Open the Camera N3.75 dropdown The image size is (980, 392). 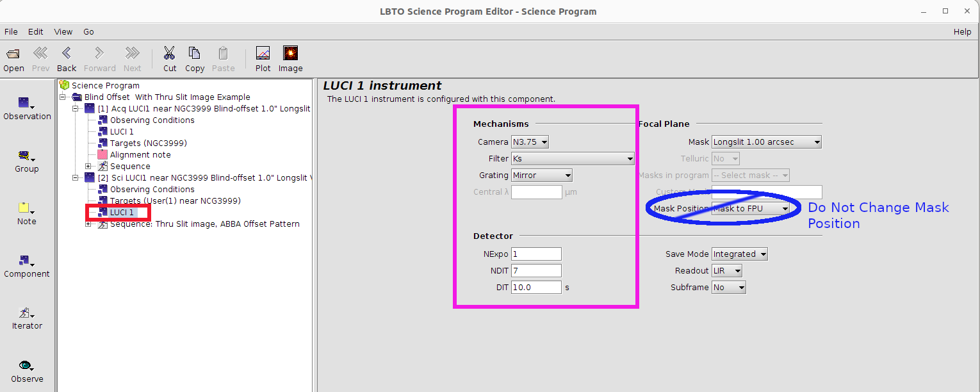click(530, 142)
